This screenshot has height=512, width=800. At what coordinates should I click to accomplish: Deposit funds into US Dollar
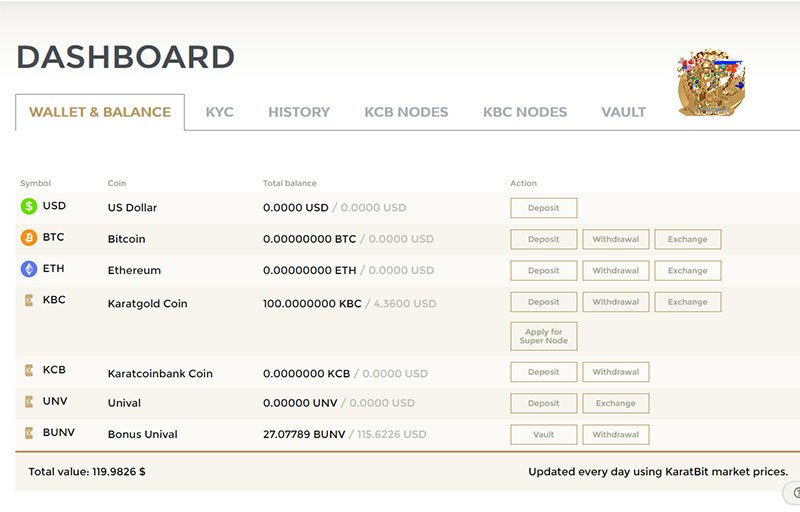544,208
